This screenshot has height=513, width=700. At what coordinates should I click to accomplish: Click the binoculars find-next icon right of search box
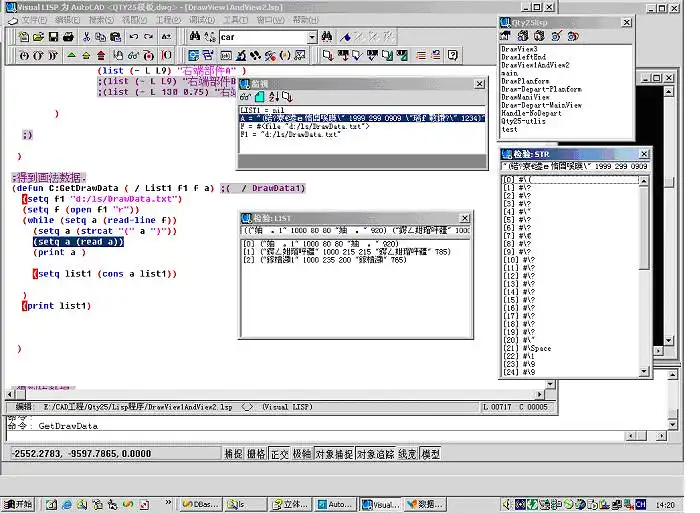[x=327, y=37]
